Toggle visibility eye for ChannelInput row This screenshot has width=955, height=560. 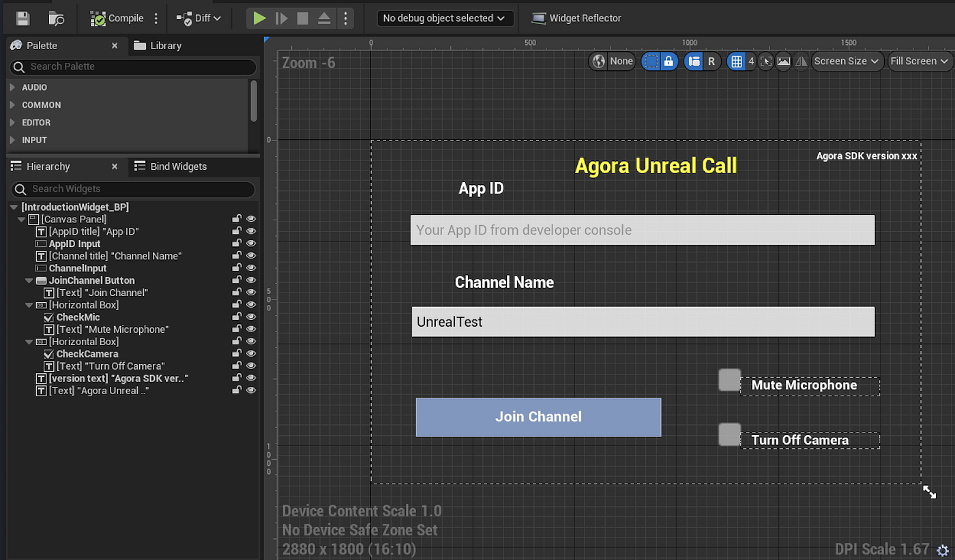(251, 269)
